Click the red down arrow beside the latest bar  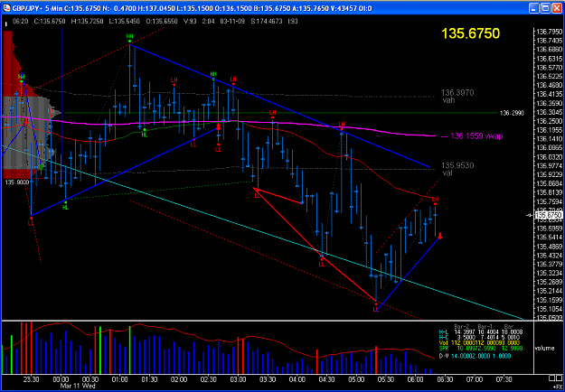pyautogui.click(x=440, y=236)
